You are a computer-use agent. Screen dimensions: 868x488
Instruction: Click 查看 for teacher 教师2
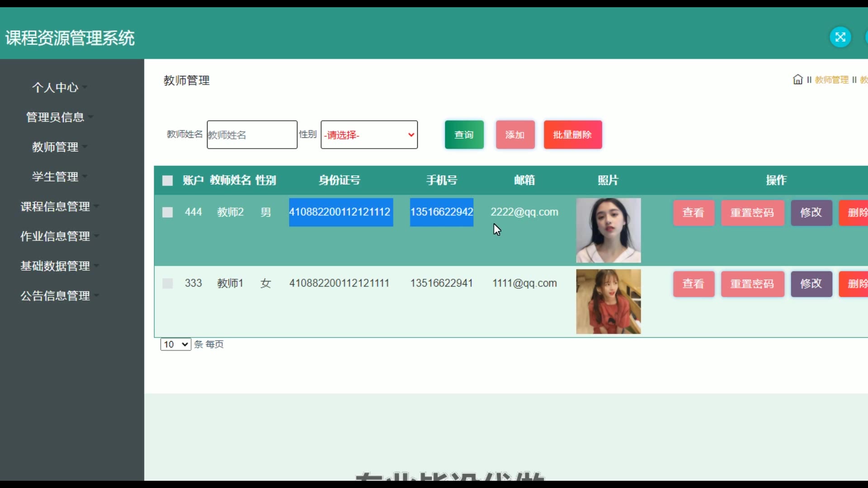693,212
